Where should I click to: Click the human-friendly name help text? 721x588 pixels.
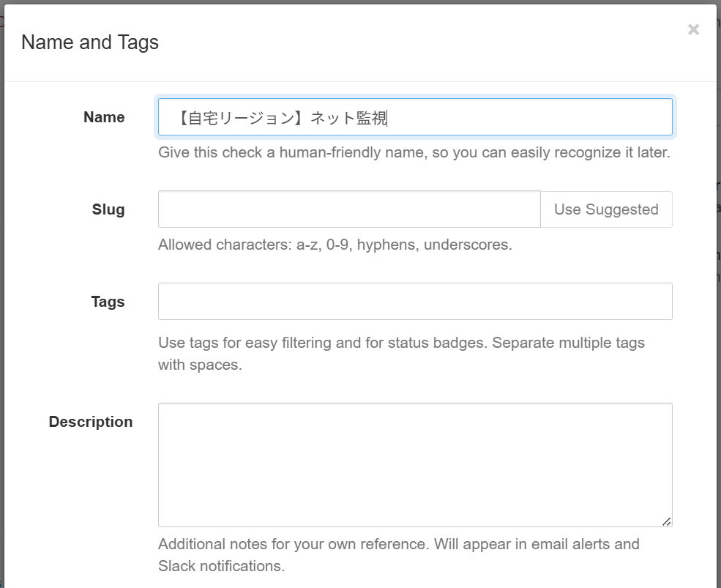[414, 152]
